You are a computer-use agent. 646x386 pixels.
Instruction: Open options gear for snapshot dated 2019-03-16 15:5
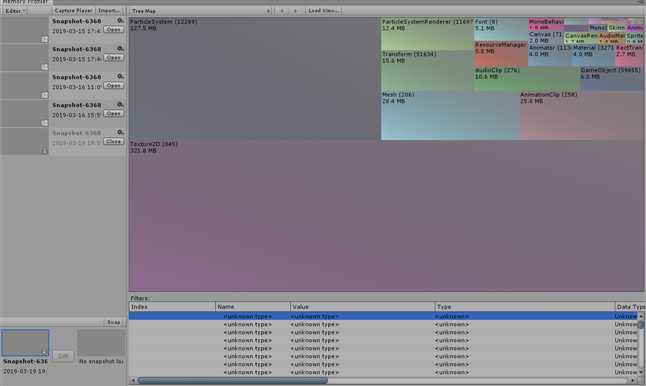click(x=120, y=105)
